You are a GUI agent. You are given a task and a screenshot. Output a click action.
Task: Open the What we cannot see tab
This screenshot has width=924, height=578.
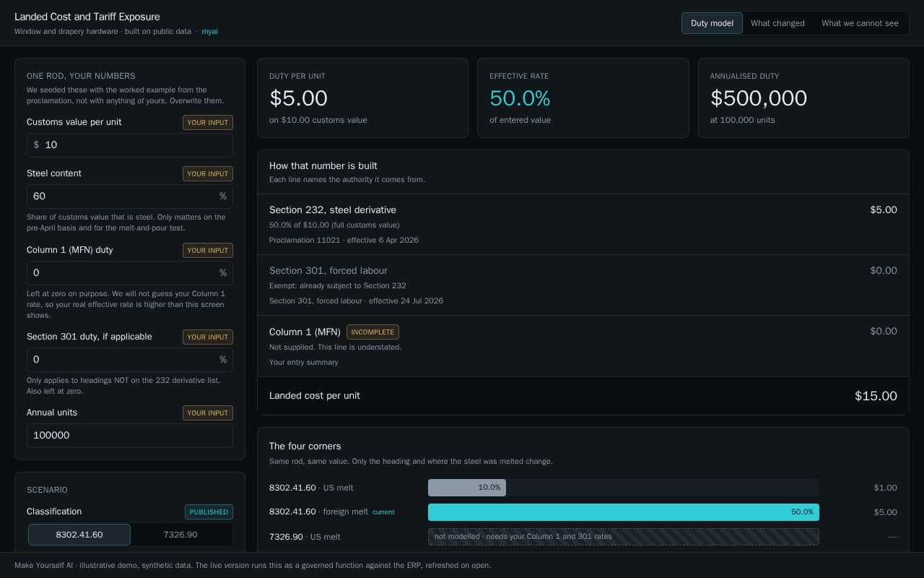(x=860, y=23)
